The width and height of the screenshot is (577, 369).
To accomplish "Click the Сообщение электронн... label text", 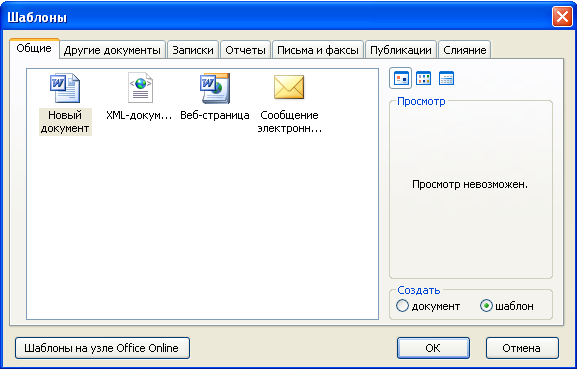I will [289, 122].
